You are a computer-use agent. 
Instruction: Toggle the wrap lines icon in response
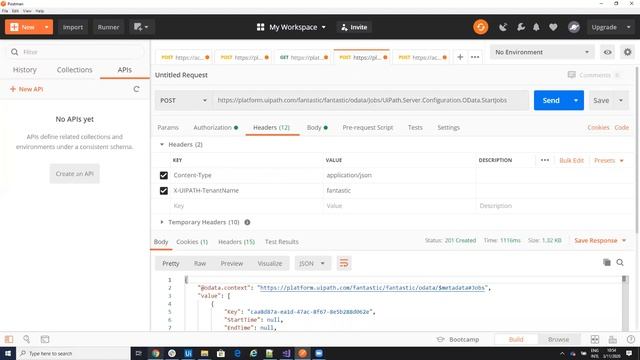point(344,263)
